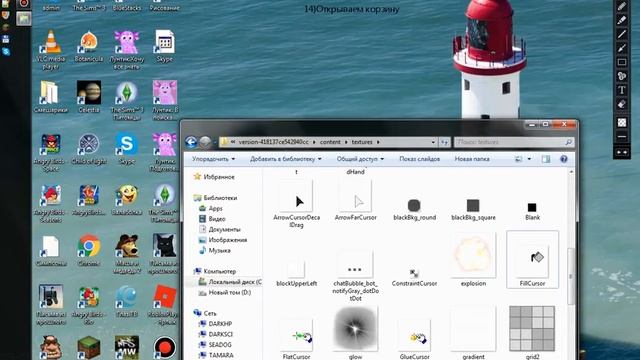Open the Angry Birds Seasons shortcut
640x360 pixels.
click(51, 203)
